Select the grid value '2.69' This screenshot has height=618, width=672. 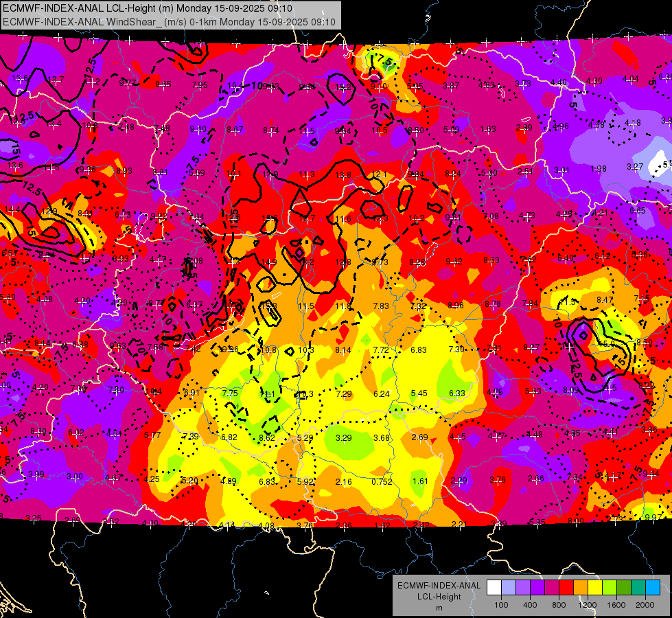click(419, 437)
